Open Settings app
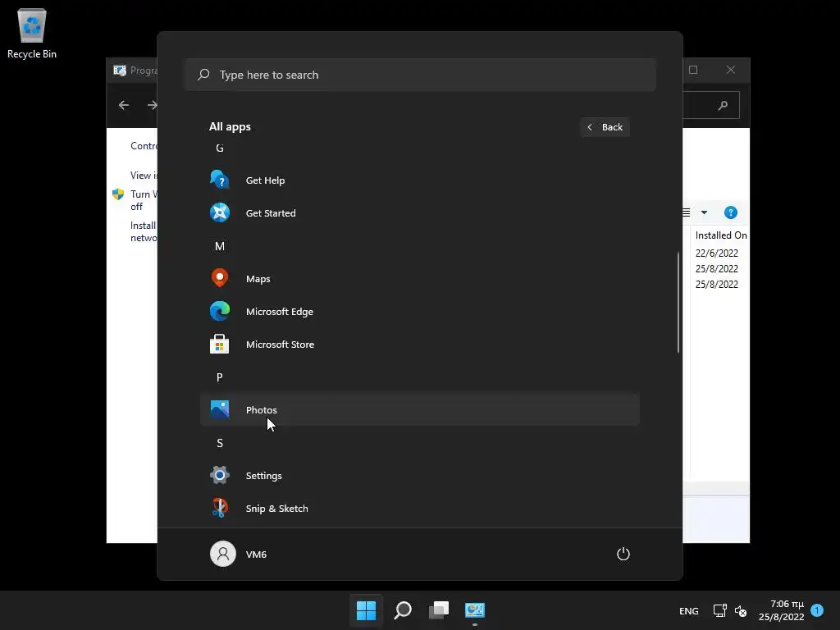This screenshot has width=840, height=630. click(x=419, y=475)
